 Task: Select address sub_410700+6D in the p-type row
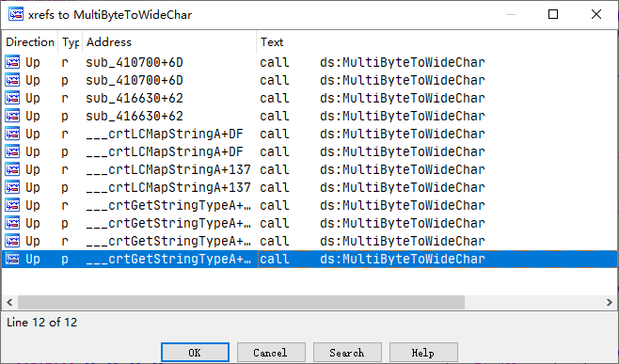pyautogui.click(x=135, y=80)
